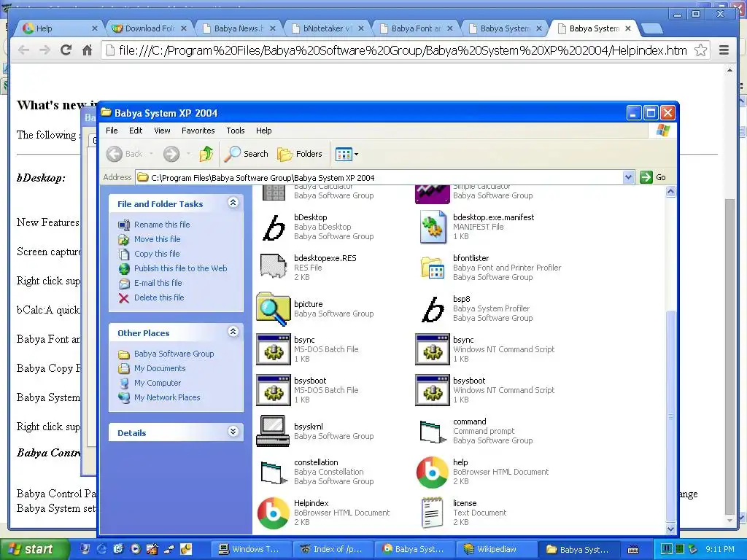Open the browser hamburger menu
747x560 pixels.
[724, 50]
